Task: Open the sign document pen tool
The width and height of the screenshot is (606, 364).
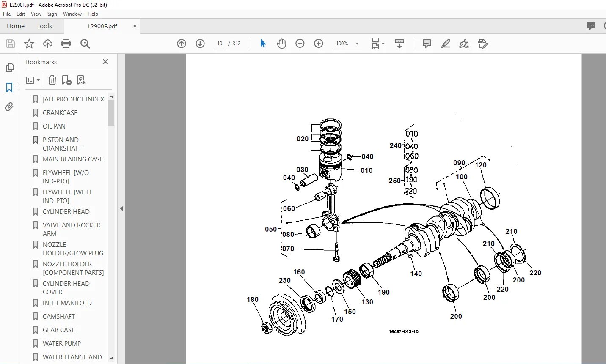Action: (x=464, y=44)
